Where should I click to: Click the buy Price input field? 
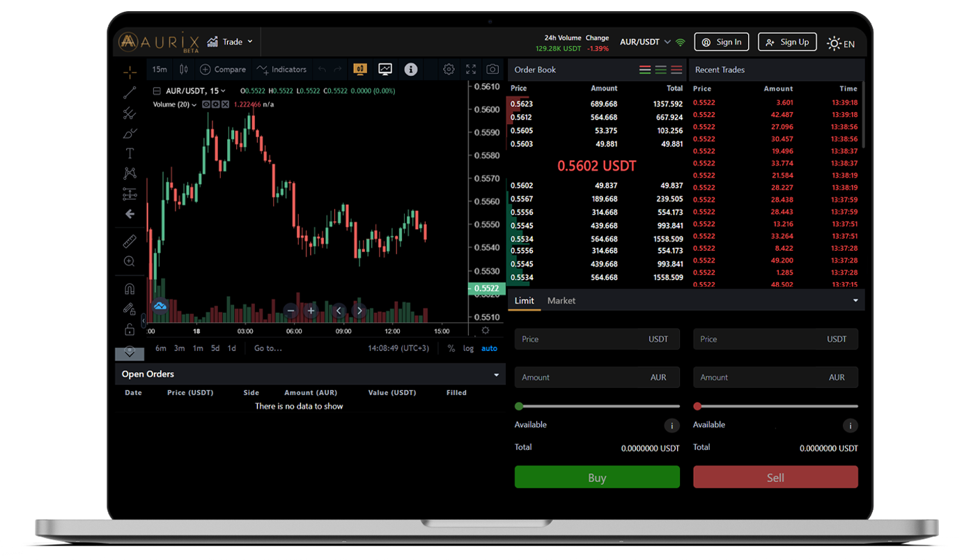point(596,339)
